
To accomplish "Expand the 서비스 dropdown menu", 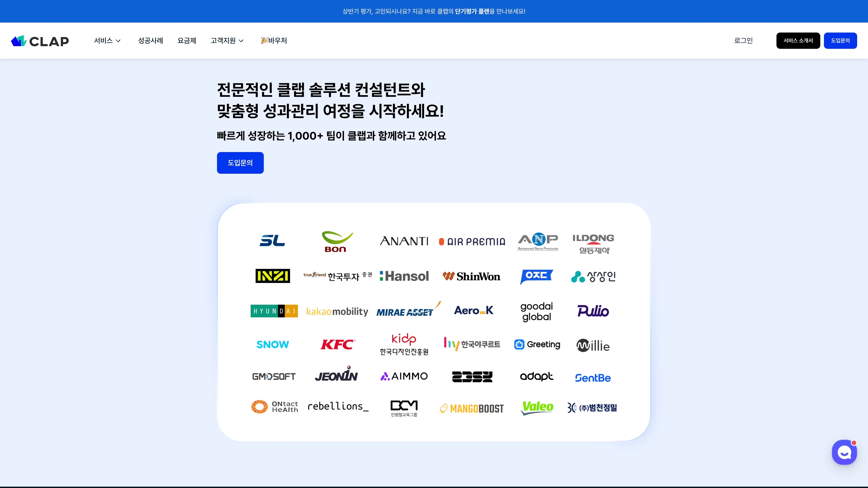I will pyautogui.click(x=107, y=41).
